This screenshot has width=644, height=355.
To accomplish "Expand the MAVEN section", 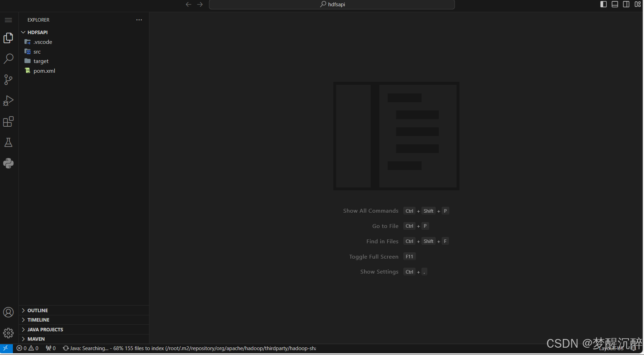I will click(84, 339).
